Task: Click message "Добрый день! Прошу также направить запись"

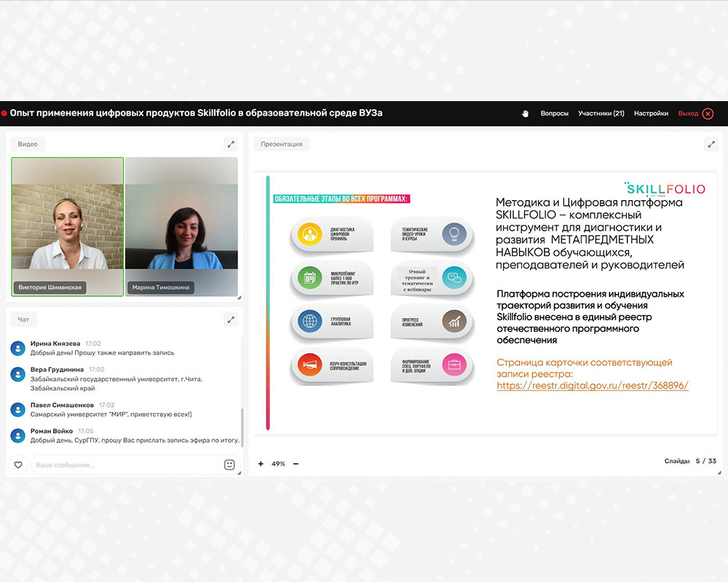Action: [102, 353]
